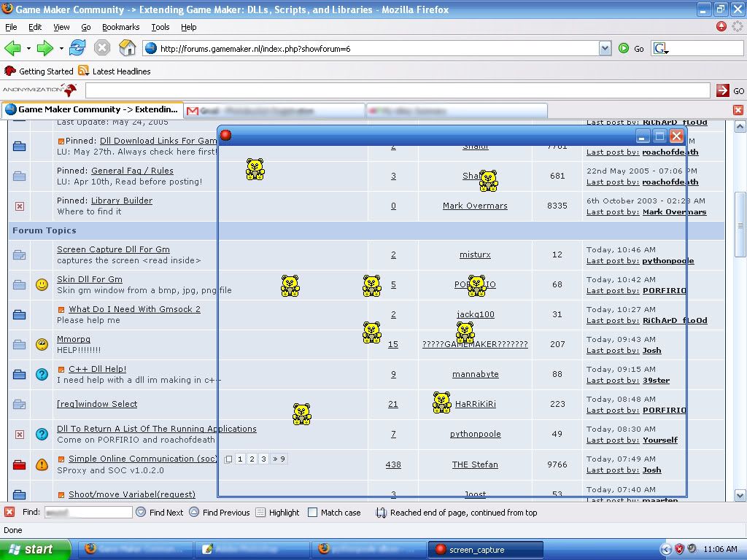747x560 pixels.
Task: Click the warning icon beside Simple Online Communication
Action: [x=42, y=464]
